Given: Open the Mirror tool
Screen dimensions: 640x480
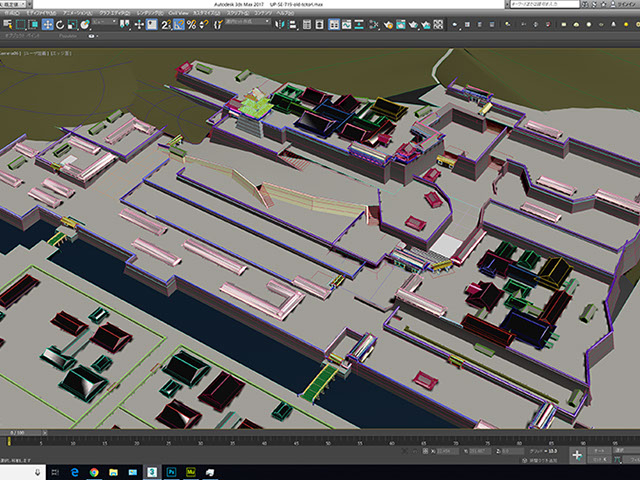Looking at the screenshot, I should click(x=281, y=24).
